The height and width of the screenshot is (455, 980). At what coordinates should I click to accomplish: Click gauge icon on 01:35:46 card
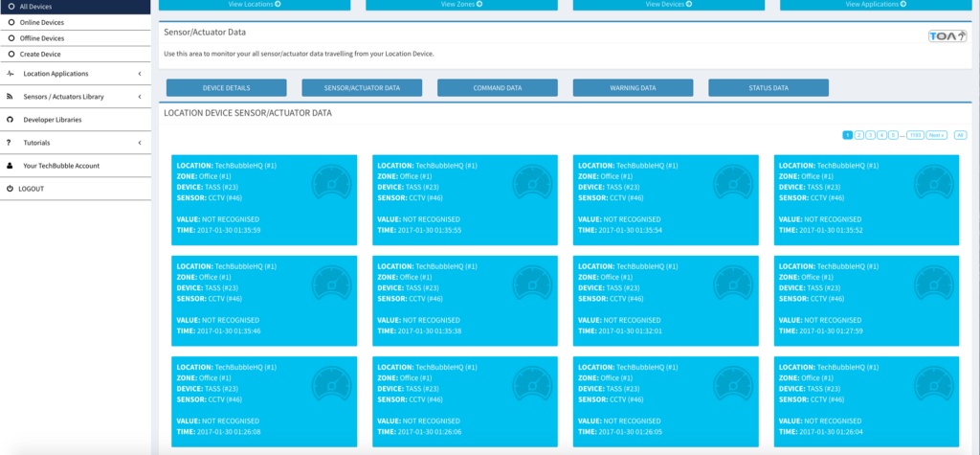[x=332, y=284]
